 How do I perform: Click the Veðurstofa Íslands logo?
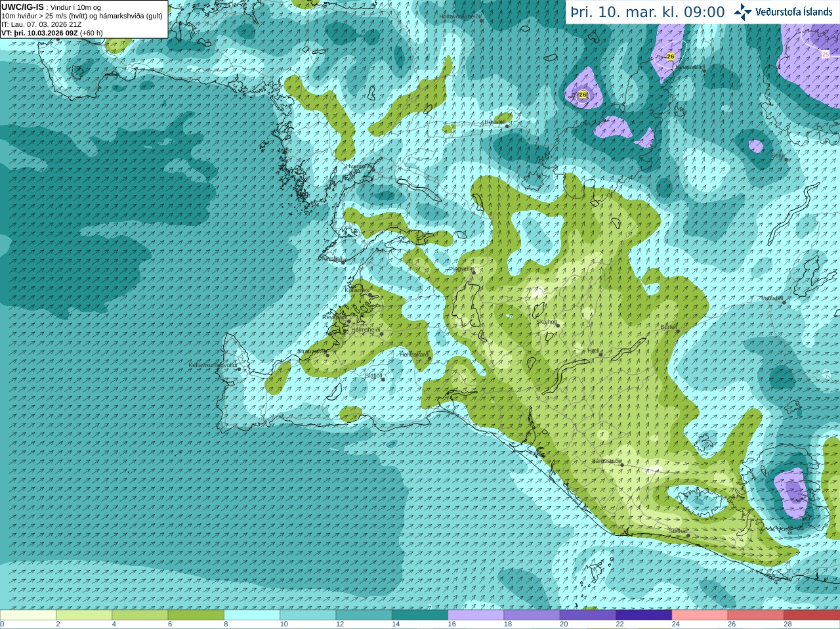tap(784, 12)
